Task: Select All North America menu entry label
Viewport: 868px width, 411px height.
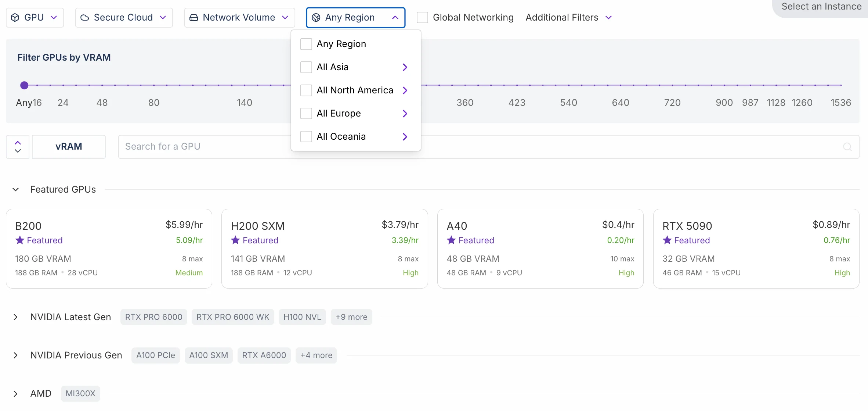Action: tap(355, 90)
